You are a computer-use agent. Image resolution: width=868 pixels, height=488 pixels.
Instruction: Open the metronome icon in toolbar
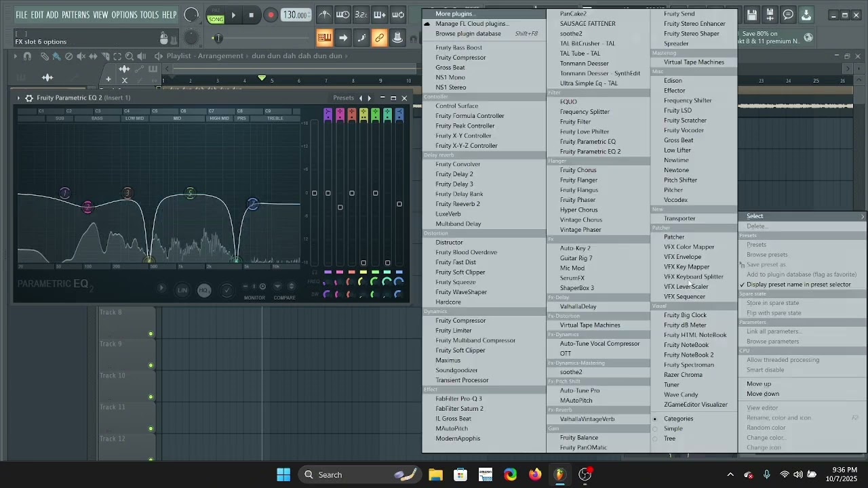(x=325, y=15)
